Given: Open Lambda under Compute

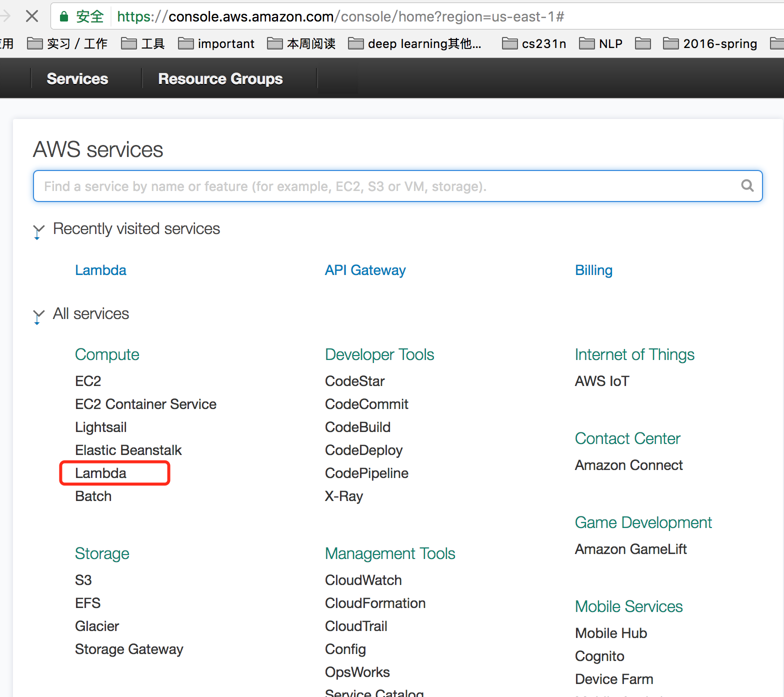Looking at the screenshot, I should pos(100,473).
